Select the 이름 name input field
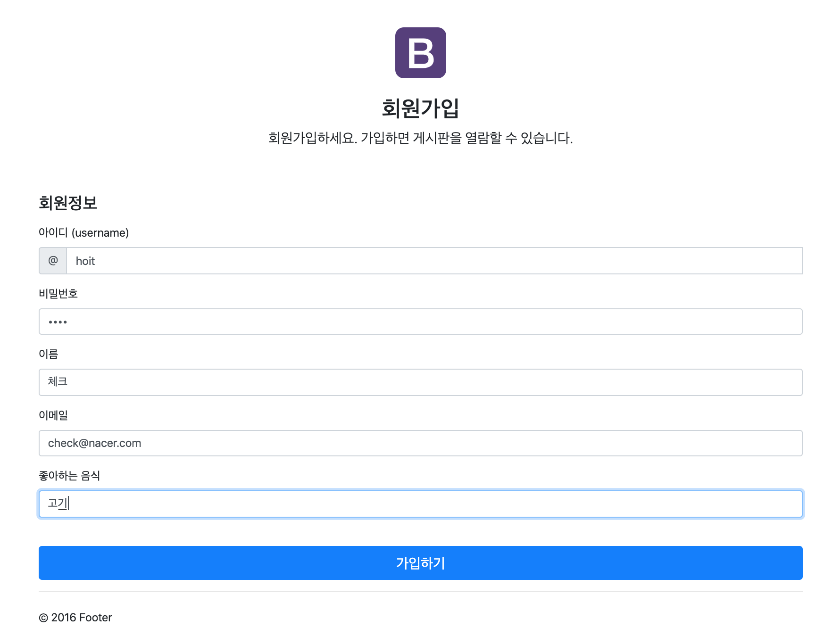The image size is (833, 644). (420, 382)
